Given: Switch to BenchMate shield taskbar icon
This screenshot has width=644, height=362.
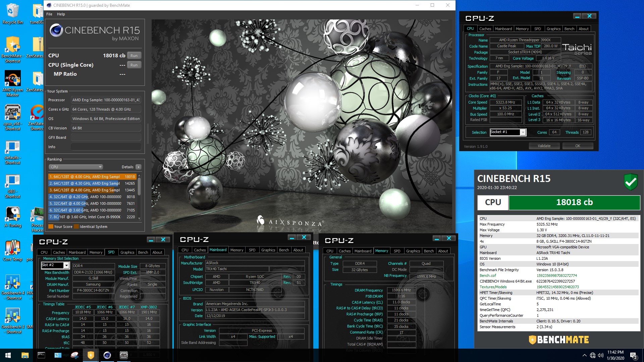Looking at the screenshot, I should click(x=91, y=355).
